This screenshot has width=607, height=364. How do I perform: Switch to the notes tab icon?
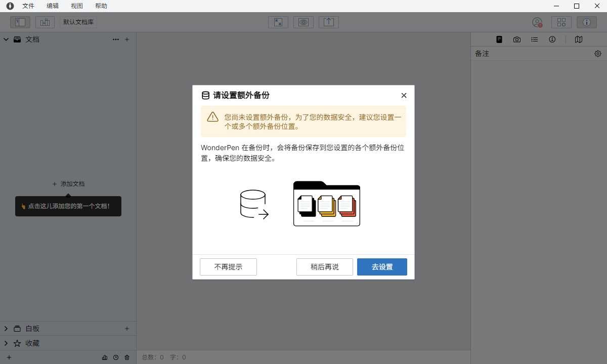(x=499, y=39)
